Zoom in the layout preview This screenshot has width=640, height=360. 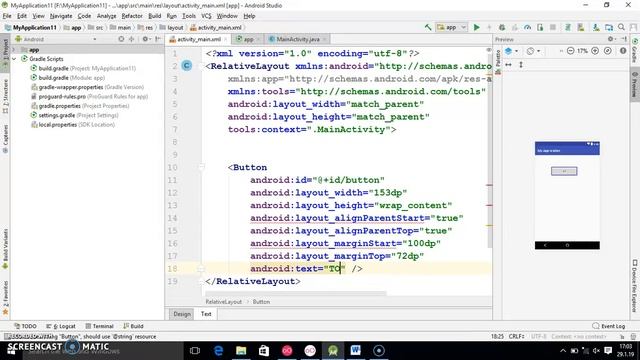coord(595,51)
